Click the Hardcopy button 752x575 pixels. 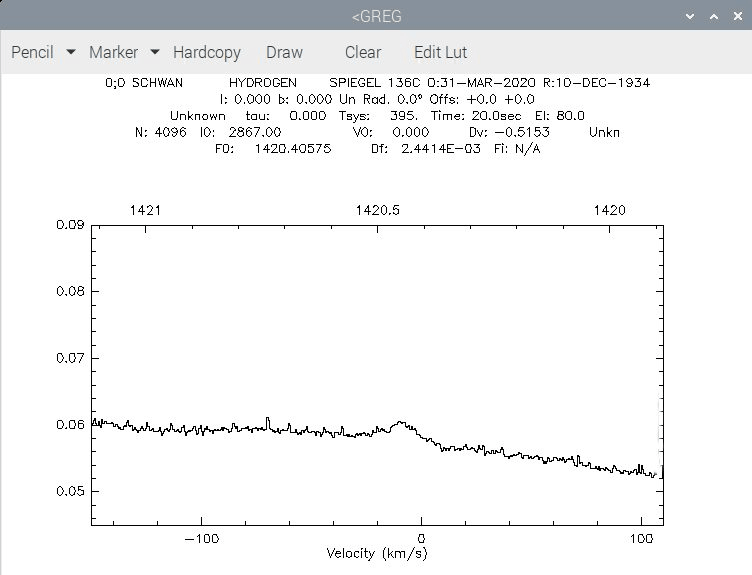click(207, 52)
